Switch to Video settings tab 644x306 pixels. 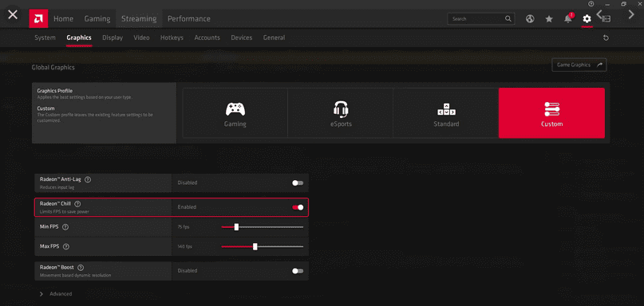(x=141, y=37)
